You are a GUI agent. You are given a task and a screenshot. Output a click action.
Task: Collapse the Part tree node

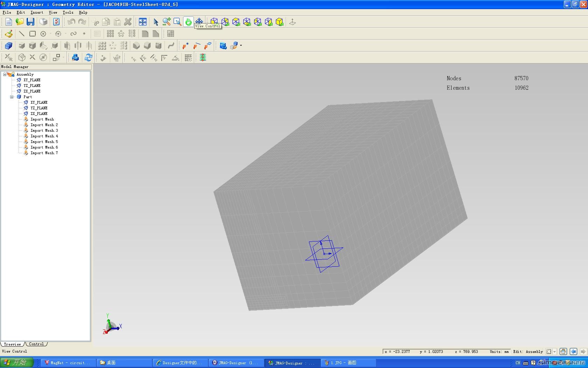pos(12,97)
